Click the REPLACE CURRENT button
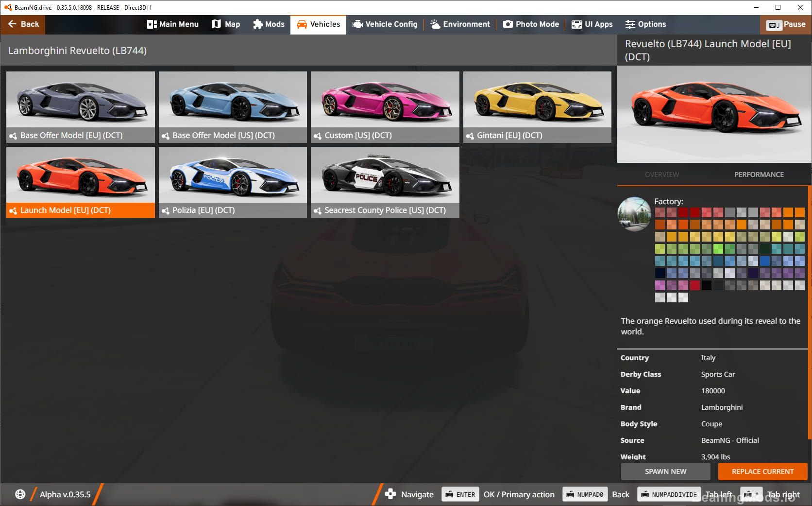Image resolution: width=812 pixels, height=506 pixels. (x=762, y=471)
